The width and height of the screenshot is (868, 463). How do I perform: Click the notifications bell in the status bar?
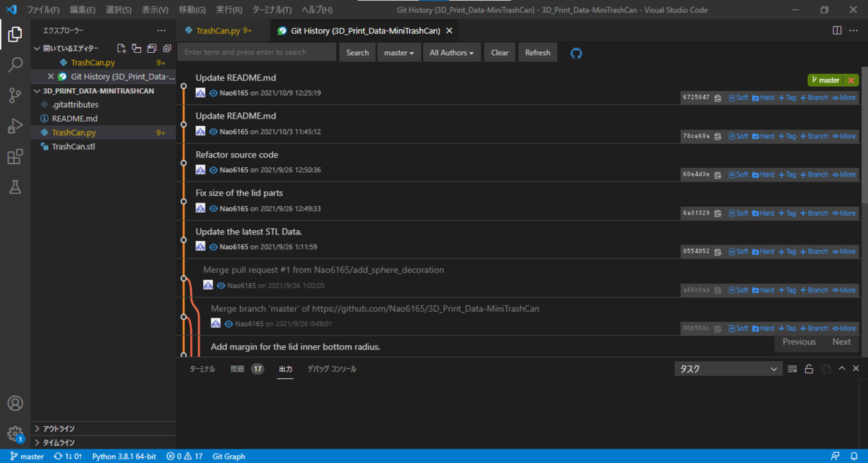coord(854,456)
